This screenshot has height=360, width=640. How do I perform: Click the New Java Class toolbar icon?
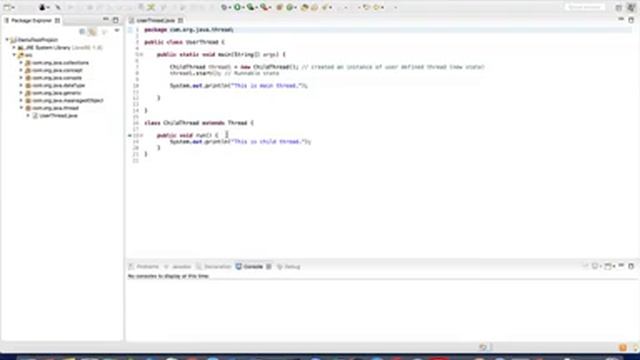[290, 7]
